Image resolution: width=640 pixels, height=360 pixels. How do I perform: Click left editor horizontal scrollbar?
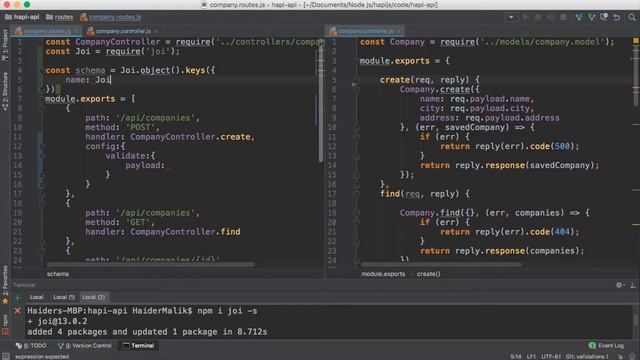tap(150, 264)
